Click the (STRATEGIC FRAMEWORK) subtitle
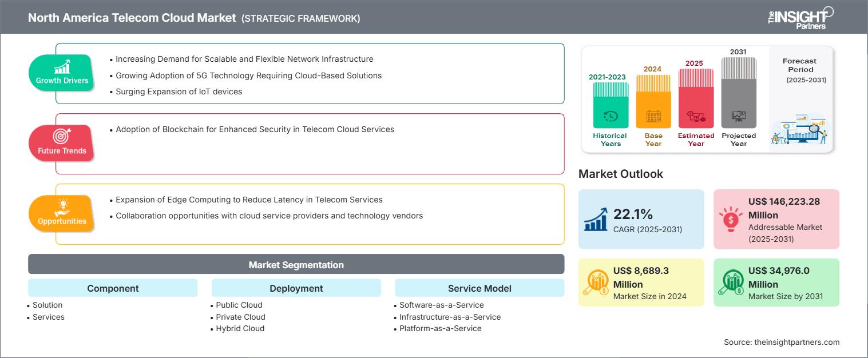Image resolution: width=868 pixels, height=358 pixels. (x=300, y=18)
